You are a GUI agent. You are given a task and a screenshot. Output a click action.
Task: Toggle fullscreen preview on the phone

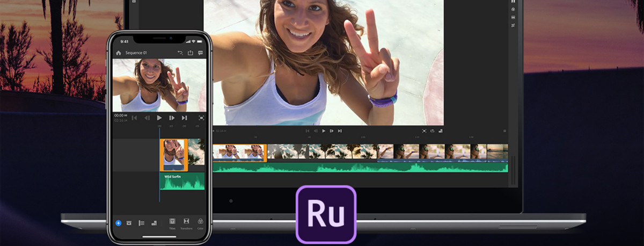201,118
